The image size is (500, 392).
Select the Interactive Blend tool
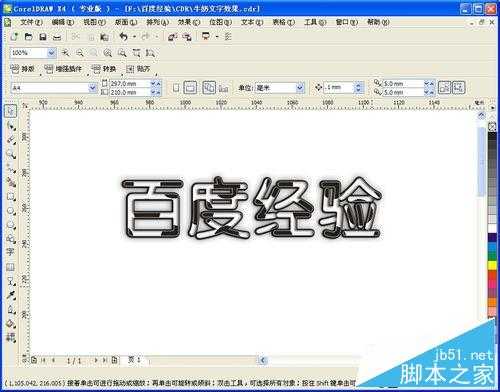11,281
